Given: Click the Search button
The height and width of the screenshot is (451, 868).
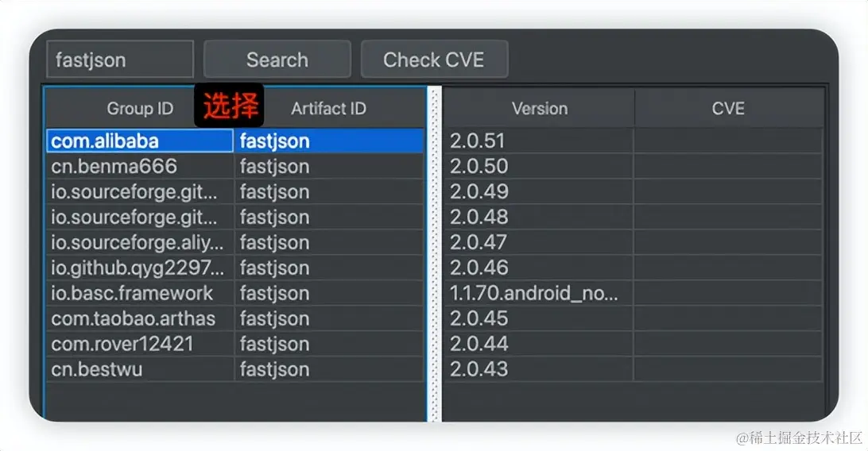Looking at the screenshot, I should click(x=277, y=59).
